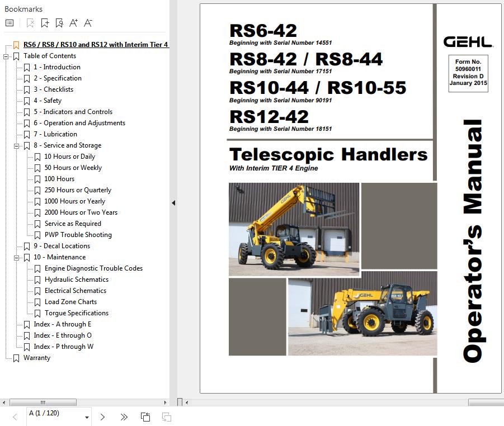Image resolution: width=504 pixels, height=426 pixels.
Task: Decrease bookmark text size
Action: tap(88, 23)
